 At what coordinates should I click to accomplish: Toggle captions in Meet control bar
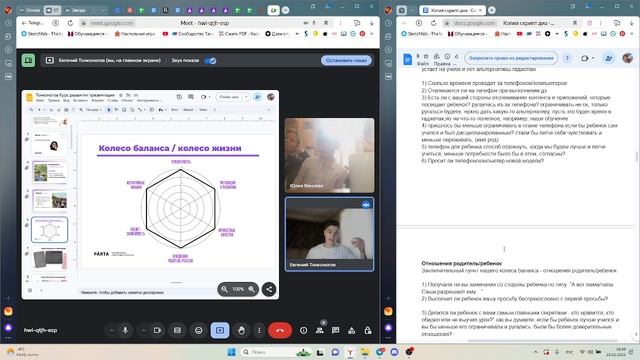click(x=177, y=330)
